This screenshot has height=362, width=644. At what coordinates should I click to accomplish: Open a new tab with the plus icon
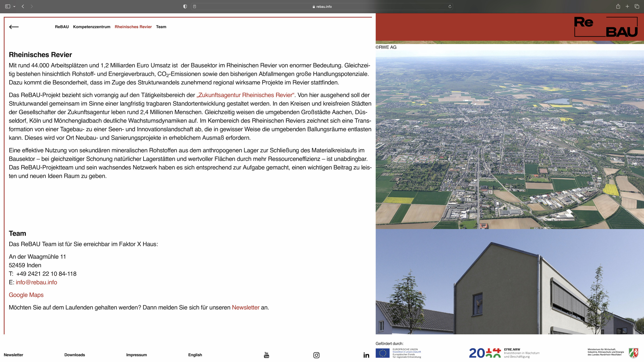627,7
